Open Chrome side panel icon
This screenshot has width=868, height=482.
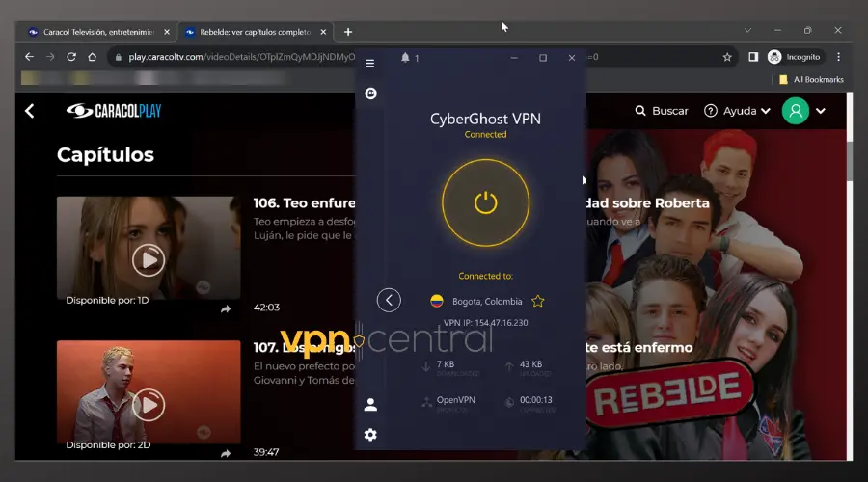(753, 57)
